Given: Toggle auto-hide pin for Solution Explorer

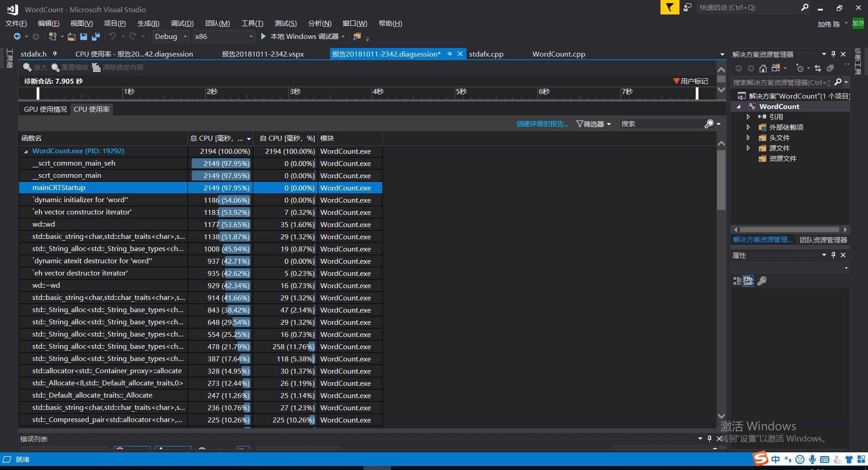Looking at the screenshot, I should [x=833, y=54].
